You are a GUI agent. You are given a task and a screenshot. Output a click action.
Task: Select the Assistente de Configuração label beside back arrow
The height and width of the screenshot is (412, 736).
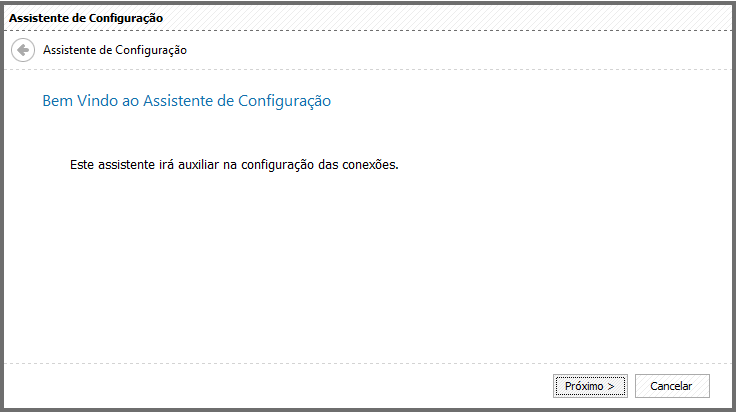tap(115, 50)
